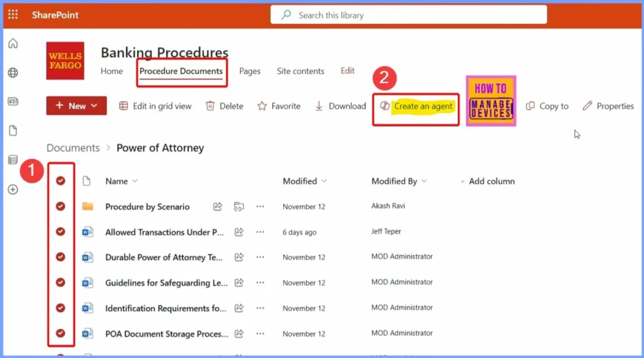The height and width of the screenshot is (358, 644).
Task: Share Guidelines for Safeguarding document
Action: pos(238,282)
